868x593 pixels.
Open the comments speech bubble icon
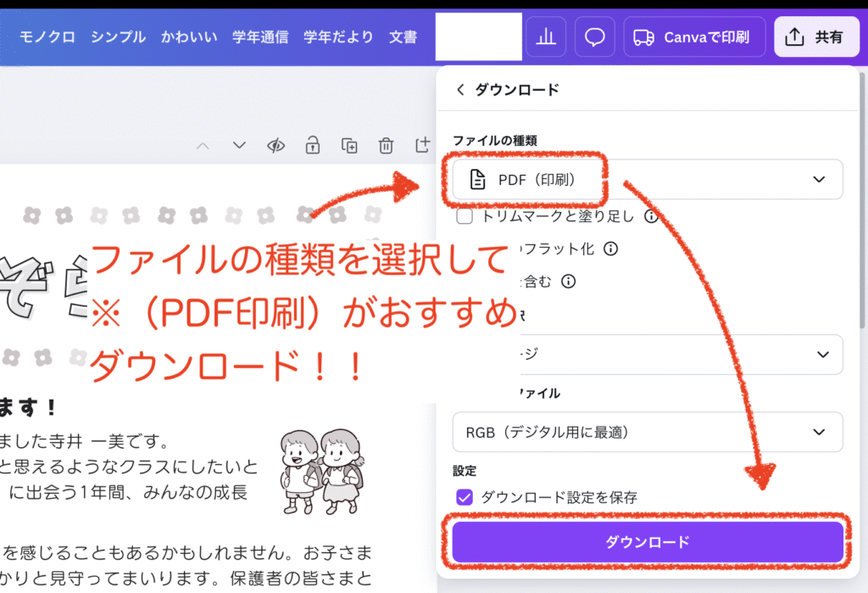[x=594, y=37]
